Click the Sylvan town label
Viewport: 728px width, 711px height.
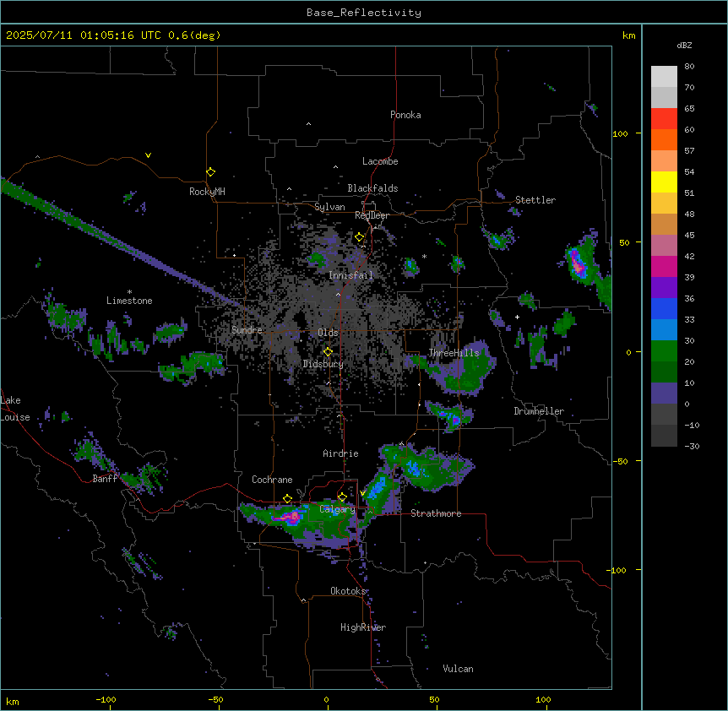click(329, 207)
